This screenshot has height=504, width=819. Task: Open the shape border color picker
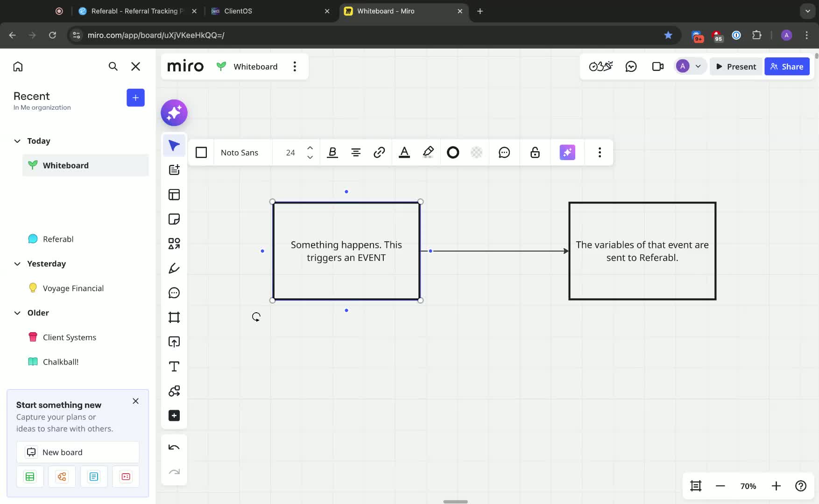pos(453,153)
